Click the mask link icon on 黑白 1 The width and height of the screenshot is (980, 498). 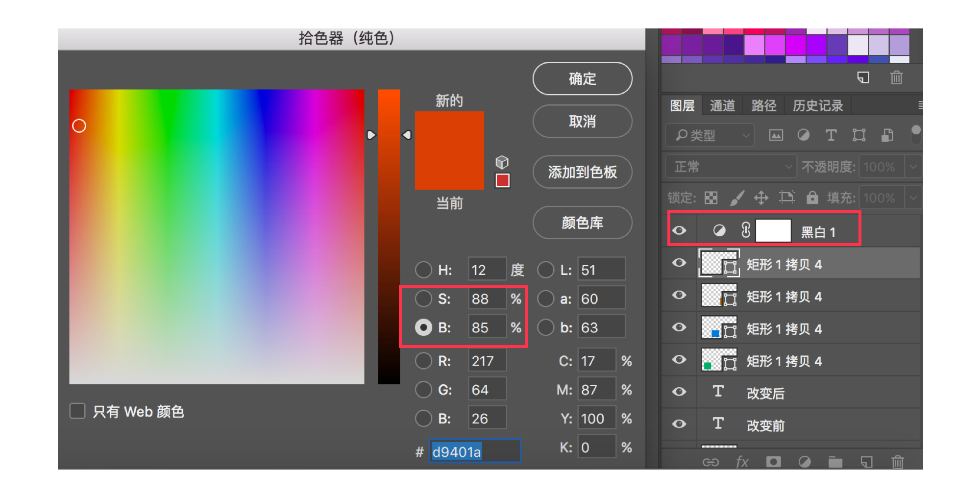746,230
